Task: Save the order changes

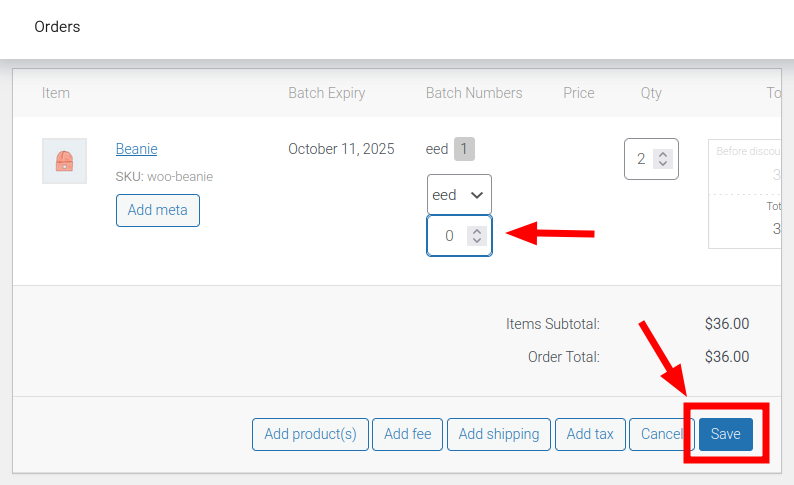Action: [x=725, y=434]
